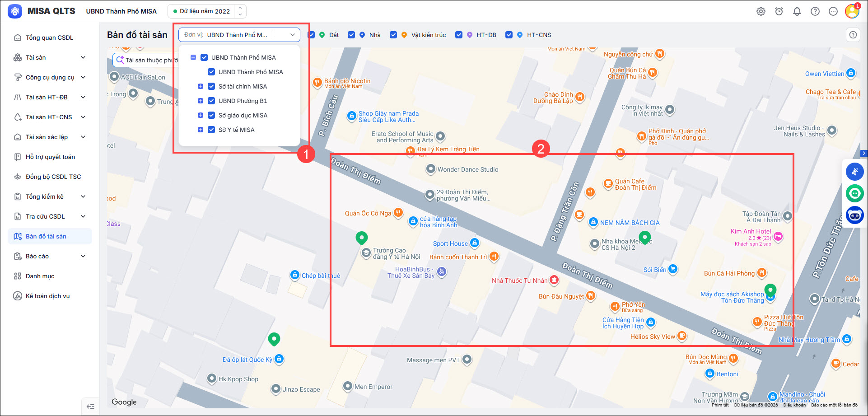Click the Tài sản thuộc phường search field
Screen dimensions: 868x416
tap(146, 60)
